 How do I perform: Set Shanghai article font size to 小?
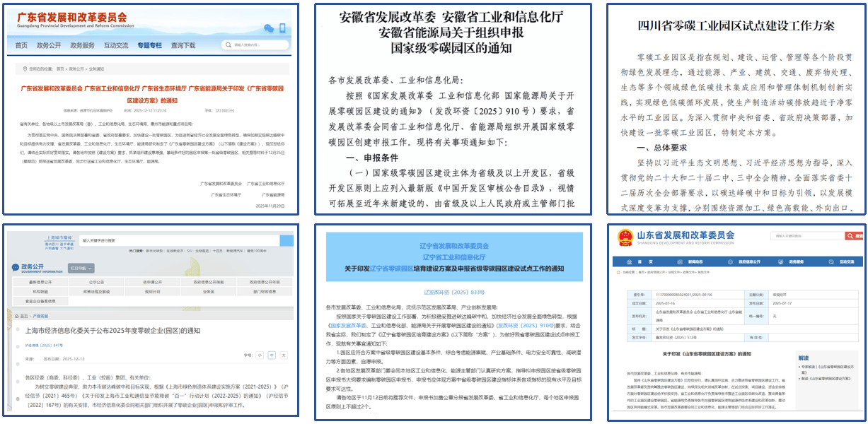click(260, 354)
